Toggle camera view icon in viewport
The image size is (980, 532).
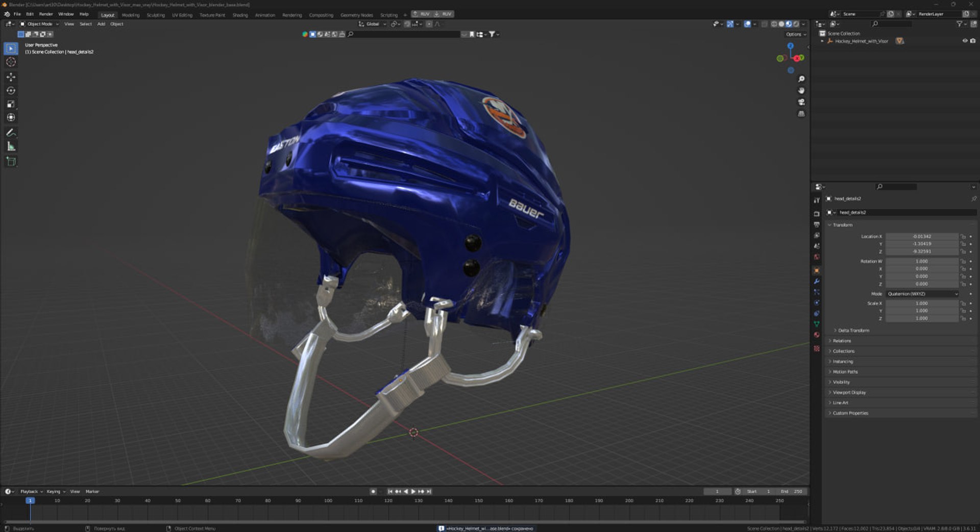pyautogui.click(x=801, y=102)
